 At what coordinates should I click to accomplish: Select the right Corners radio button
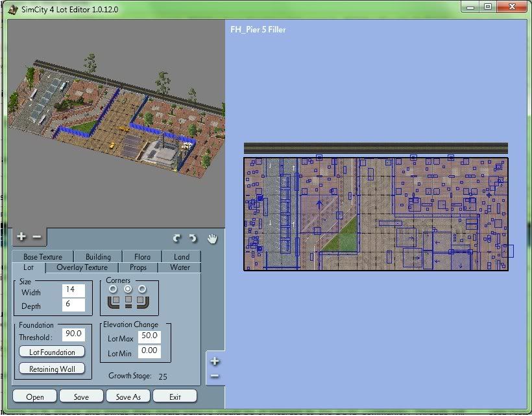pos(142,289)
